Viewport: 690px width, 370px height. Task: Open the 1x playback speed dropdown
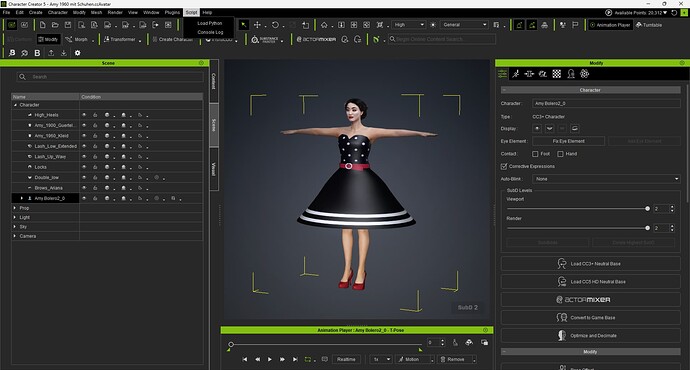click(x=381, y=359)
